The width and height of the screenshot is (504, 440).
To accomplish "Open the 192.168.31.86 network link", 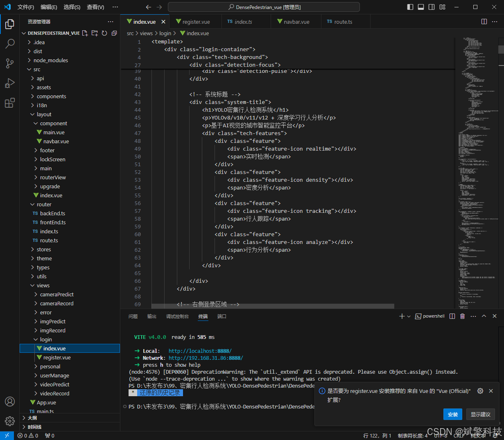I will tap(206, 358).
